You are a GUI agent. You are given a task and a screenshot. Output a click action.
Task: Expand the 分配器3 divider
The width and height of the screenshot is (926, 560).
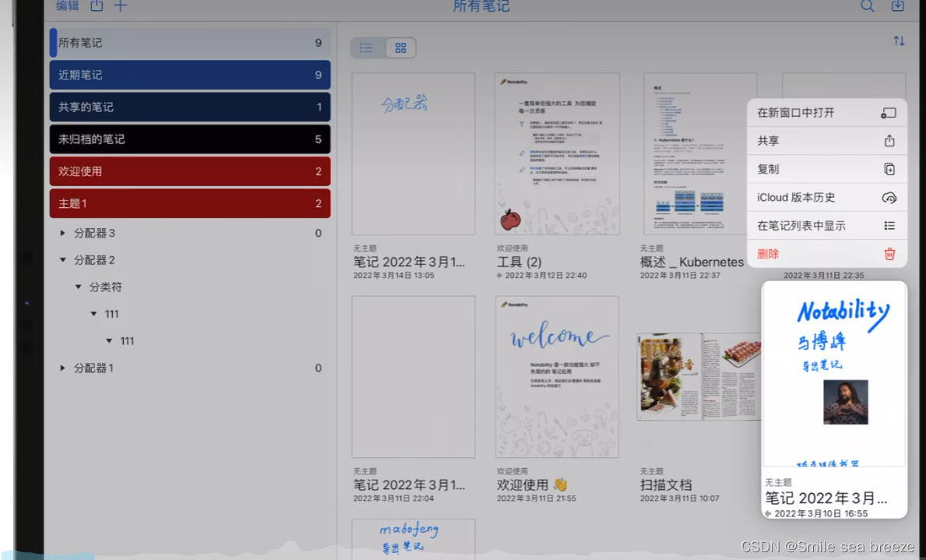pyautogui.click(x=62, y=234)
